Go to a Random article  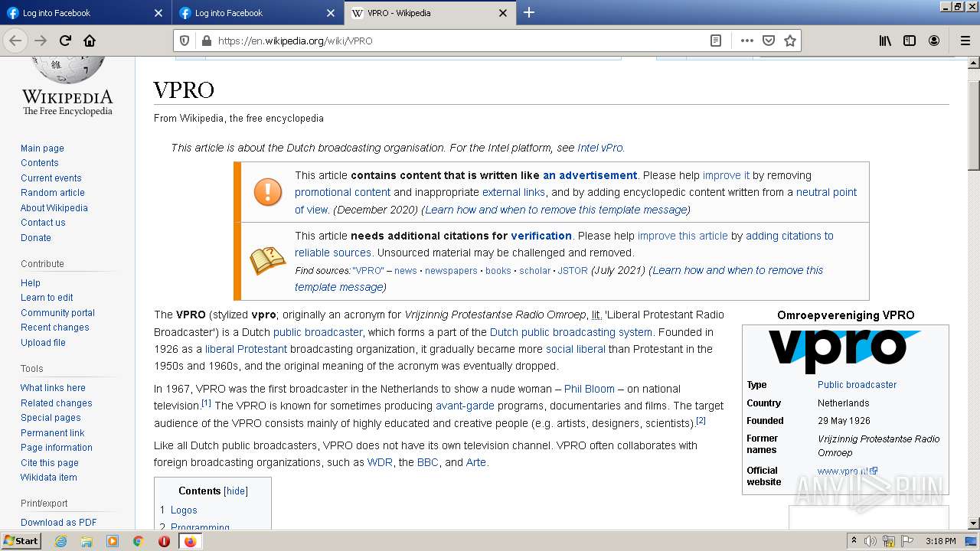tap(53, 193)
